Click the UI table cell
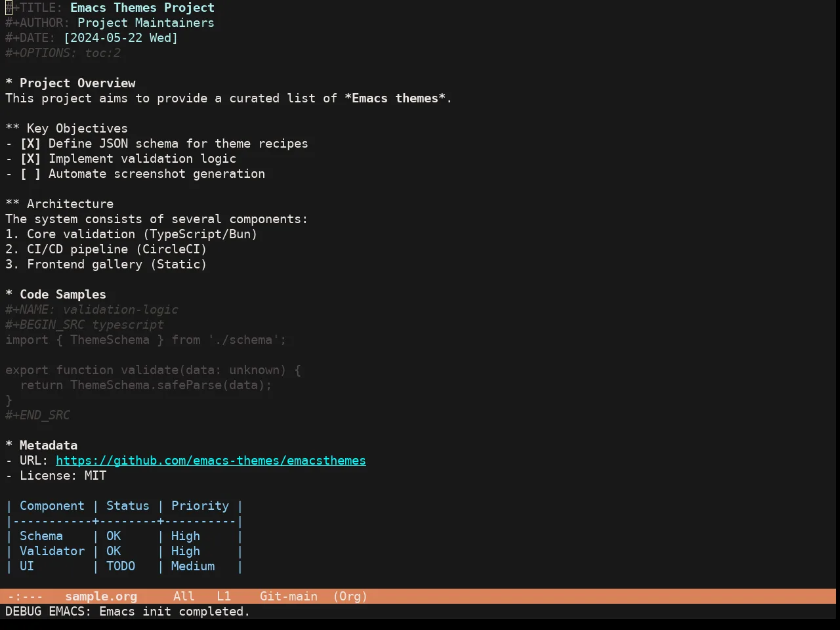This screenshot has height=630, width=840. click(27, 566)
